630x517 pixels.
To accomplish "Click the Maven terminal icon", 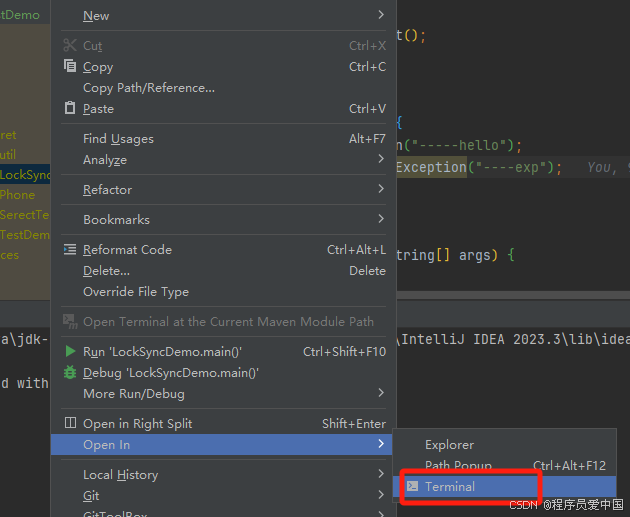I will pos(70,321).
